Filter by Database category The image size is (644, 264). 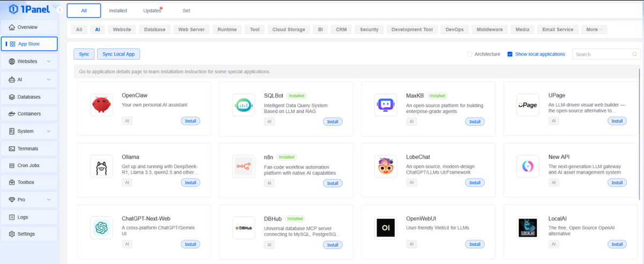click(x=155, y=30)
